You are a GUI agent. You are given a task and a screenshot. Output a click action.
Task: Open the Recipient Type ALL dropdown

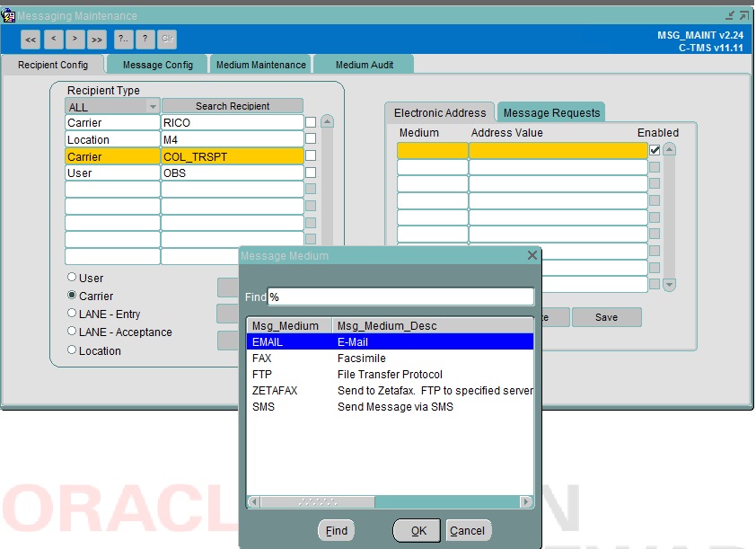click(153, 107)
